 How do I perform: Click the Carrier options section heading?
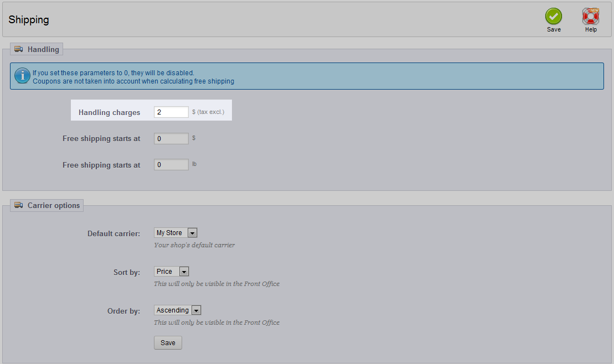54,205
